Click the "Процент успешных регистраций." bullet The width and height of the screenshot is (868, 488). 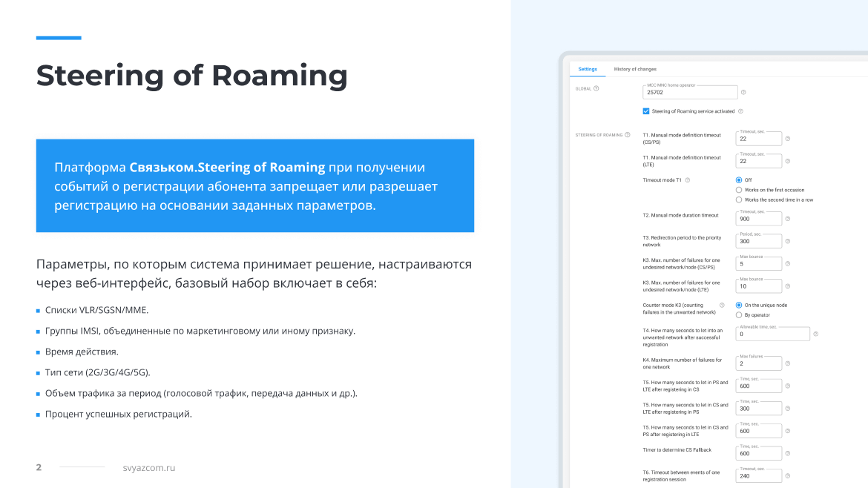click(x=119, y=414)
